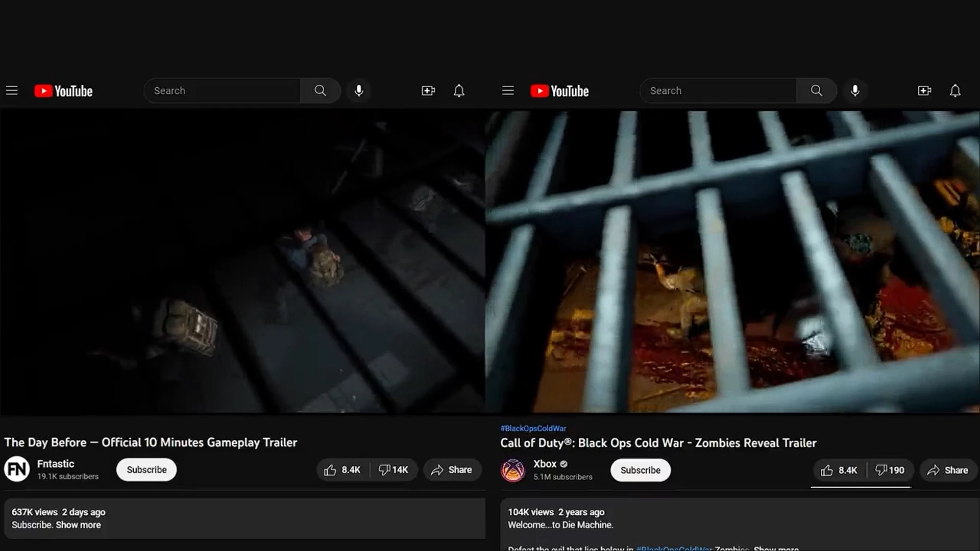Expand description with Show more under 637K views

tap(78, 525)
